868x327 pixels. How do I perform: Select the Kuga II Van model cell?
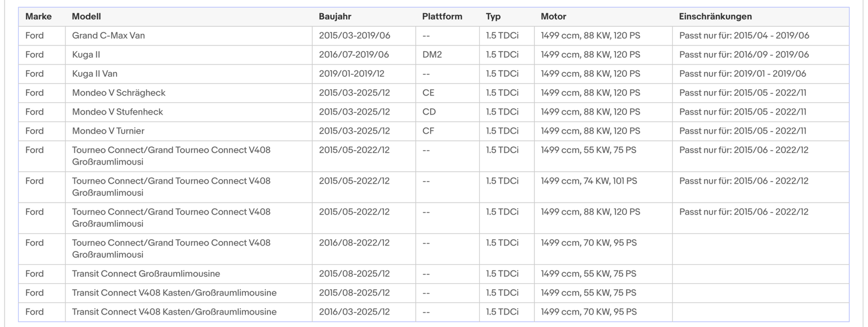(189, 74)
